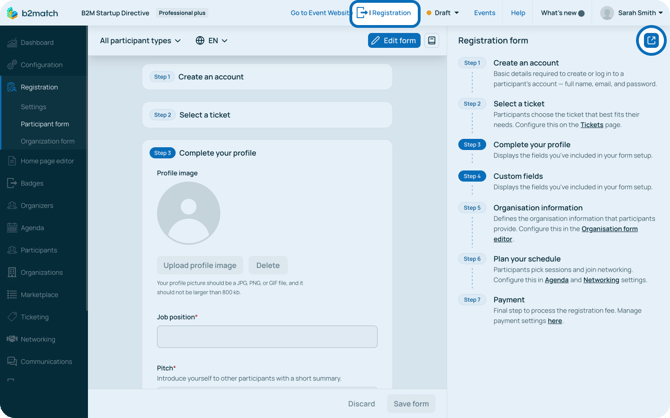670x418 pixels.
Task: Open the Sarah Smith user menu
Action: tap(632, 13)
